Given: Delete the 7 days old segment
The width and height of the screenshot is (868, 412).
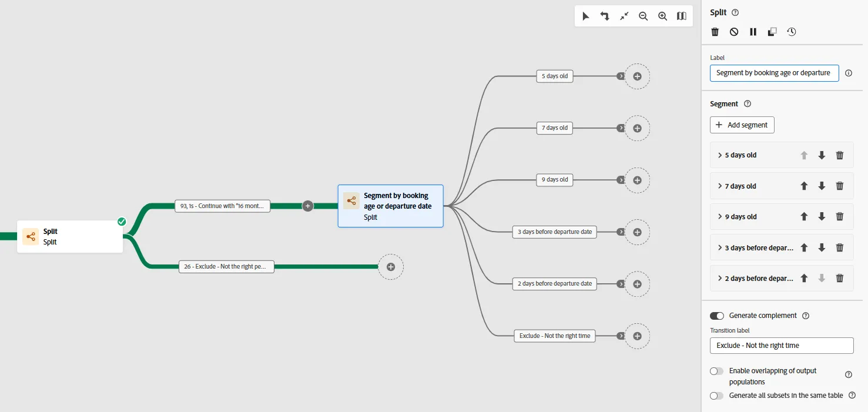Looking at the screenshot, I should [x=840, y=186].
